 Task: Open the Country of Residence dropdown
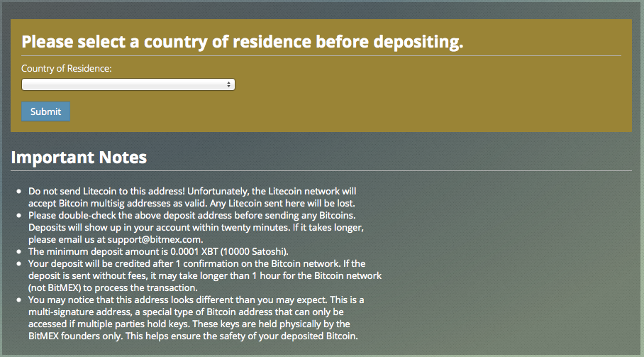pyautogui.click(x=128, y=84)
